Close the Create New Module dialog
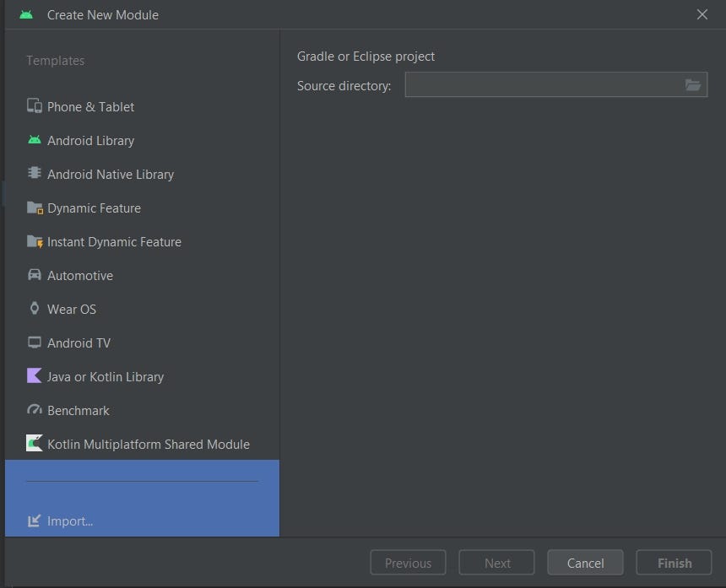The image size is (726, 588). [702, 14]
